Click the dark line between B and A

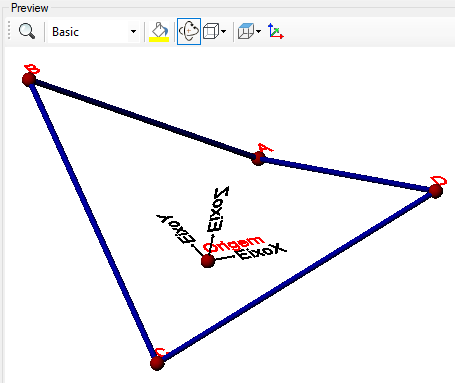click(x=143, y=118)
